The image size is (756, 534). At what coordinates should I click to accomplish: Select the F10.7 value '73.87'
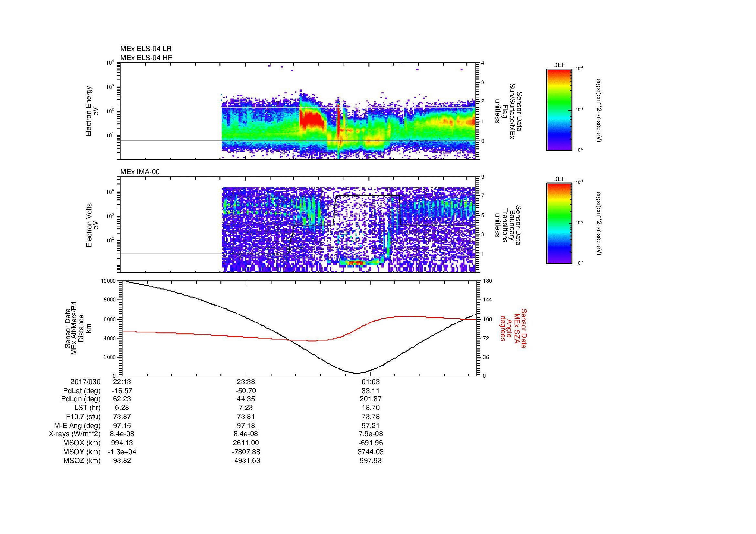(x=122, y=416)
